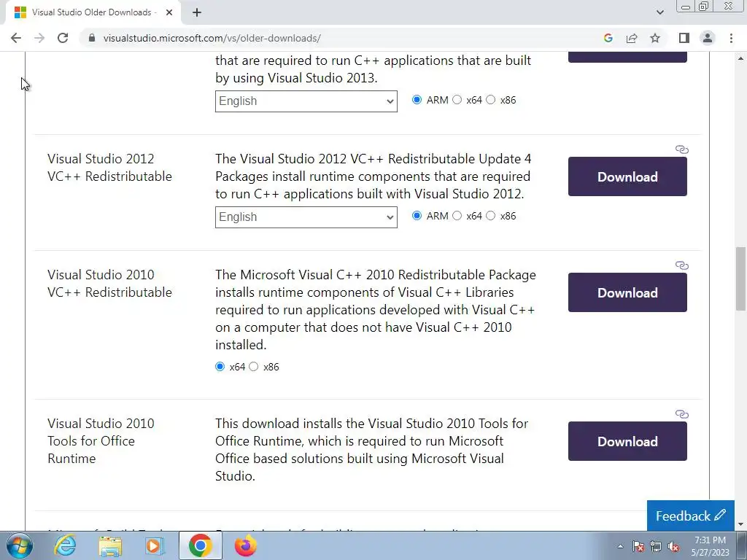This screenshot has height=560, width=747.
Task: Launch Firefox from taskbar
Action: point(245,545)
